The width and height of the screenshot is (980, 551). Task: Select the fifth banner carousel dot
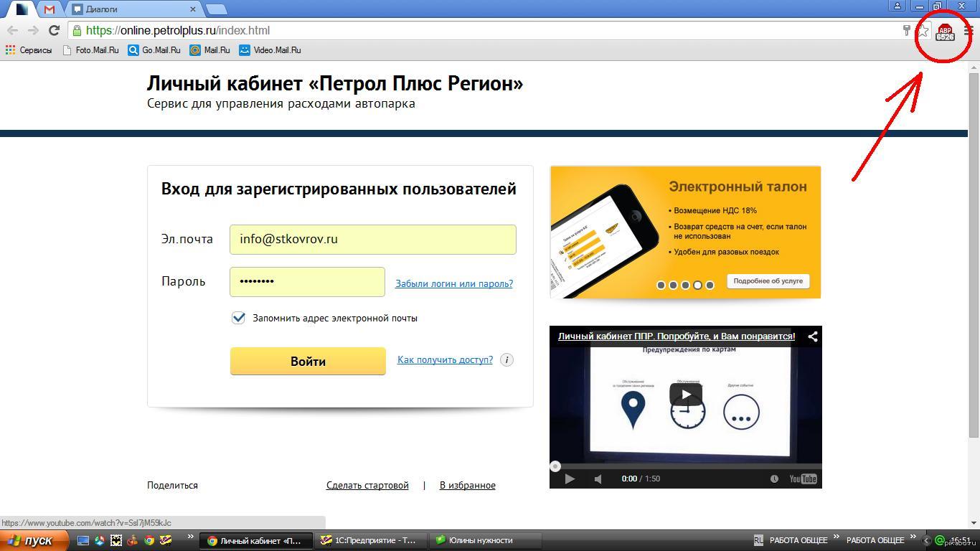tap(710, 285)
